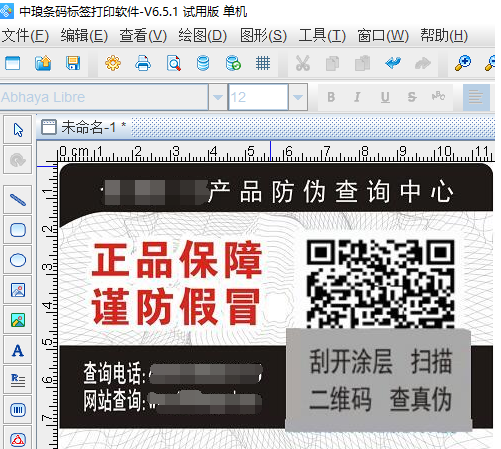This screenshot has width=501, height=449.
Task: Select the Barcode tool
Action: click(x=18, y=410)
